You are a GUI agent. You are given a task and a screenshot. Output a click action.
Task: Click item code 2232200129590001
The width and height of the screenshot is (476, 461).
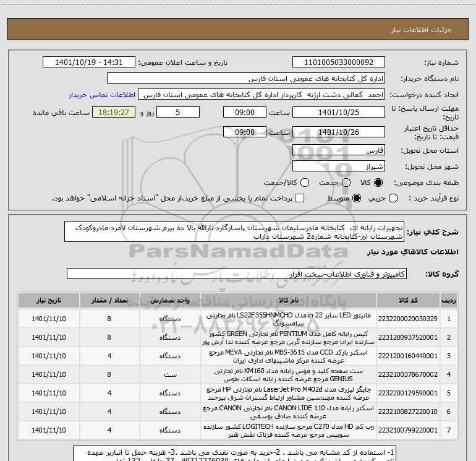[408, 393]
